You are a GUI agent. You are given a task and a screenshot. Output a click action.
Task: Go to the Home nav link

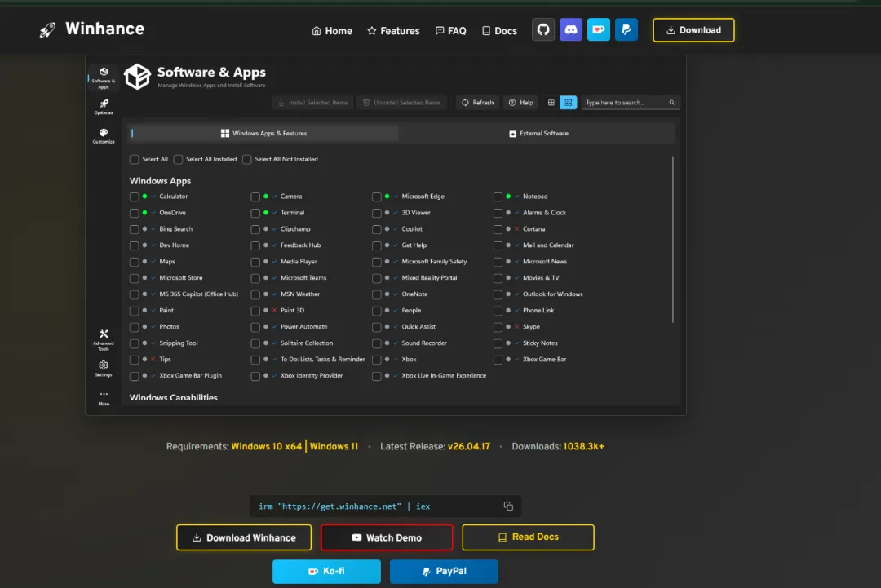[x=332, y=31]
